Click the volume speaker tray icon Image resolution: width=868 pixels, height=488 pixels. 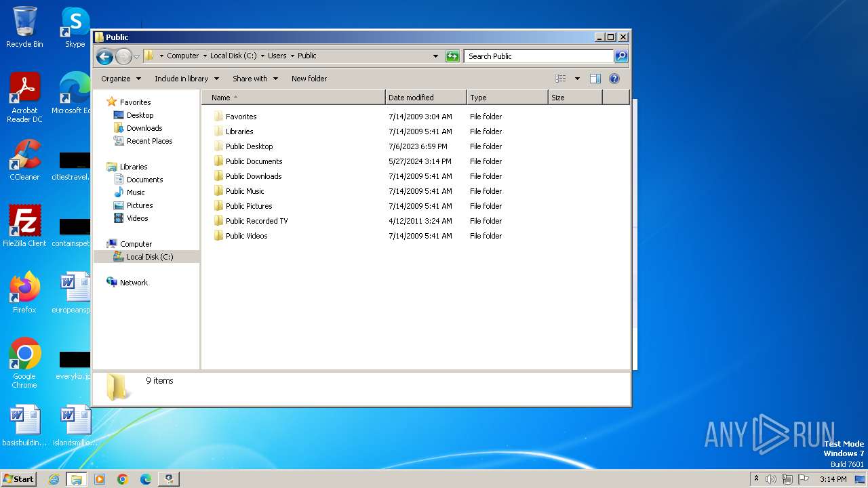coord(771,479)
